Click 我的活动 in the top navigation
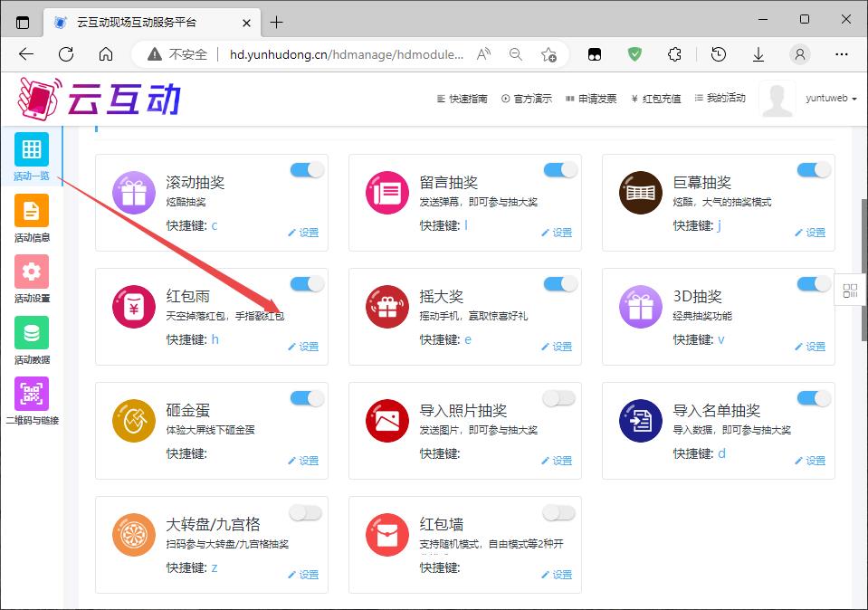The height and width of the screenshot is (610, 868). pos(720,99)
